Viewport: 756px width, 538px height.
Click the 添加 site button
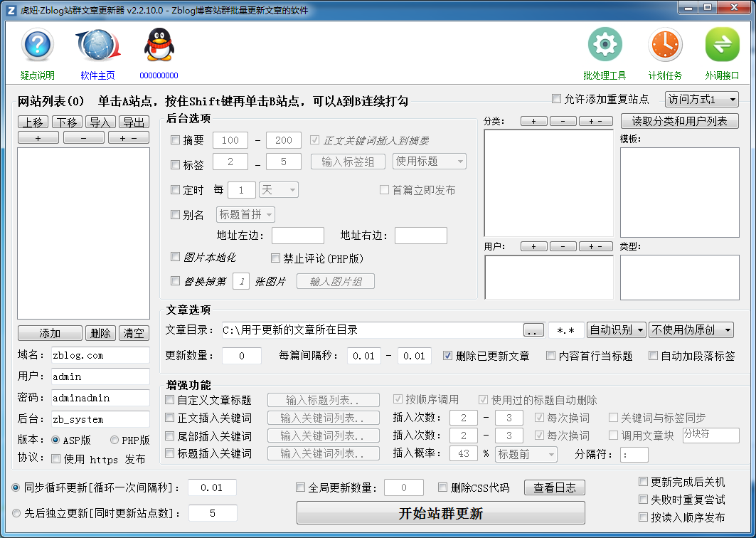coord(50,333)
